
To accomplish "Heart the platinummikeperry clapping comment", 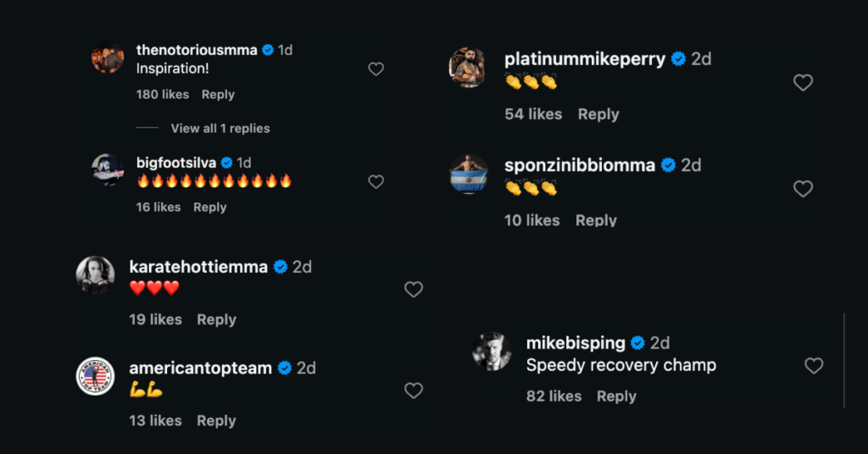I will [x=803, y=82].
